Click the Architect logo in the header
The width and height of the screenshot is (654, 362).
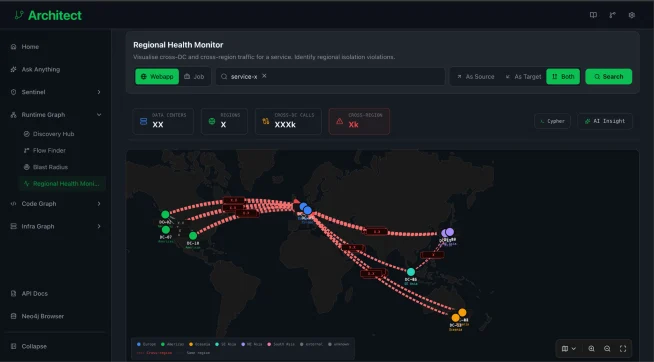tap(48, 15)
